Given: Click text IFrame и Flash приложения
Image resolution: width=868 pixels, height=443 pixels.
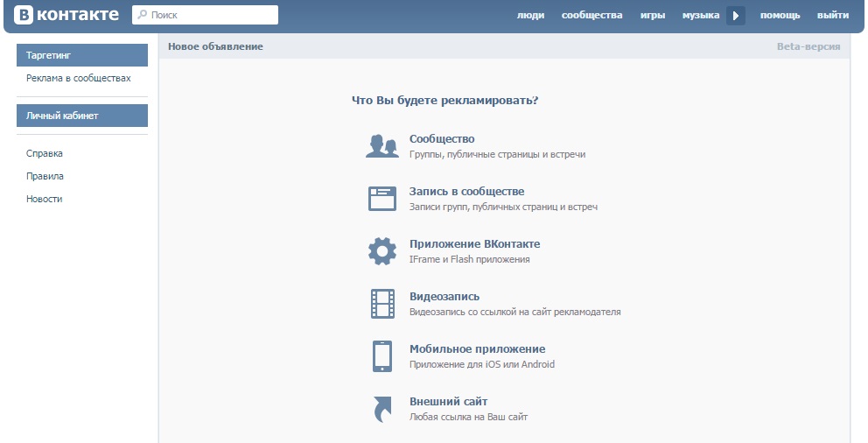Looking at the screenshot, I should coord(469,259).
